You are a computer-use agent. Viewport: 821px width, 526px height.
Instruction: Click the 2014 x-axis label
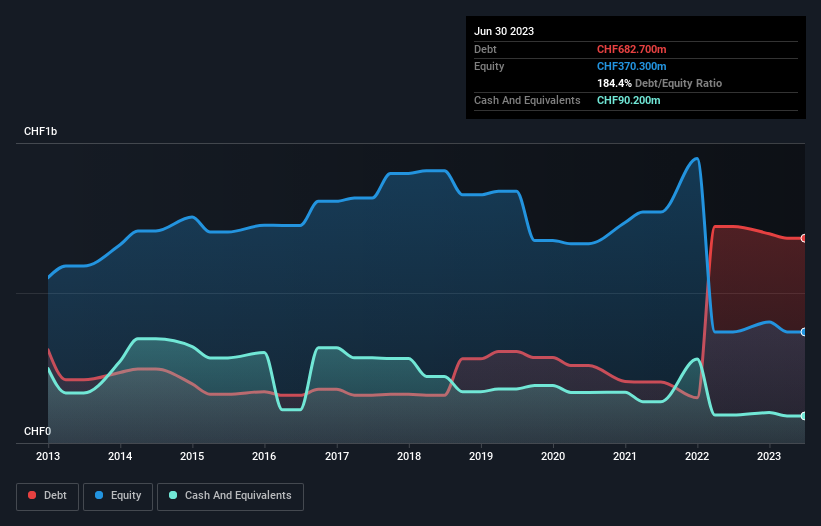120,456
